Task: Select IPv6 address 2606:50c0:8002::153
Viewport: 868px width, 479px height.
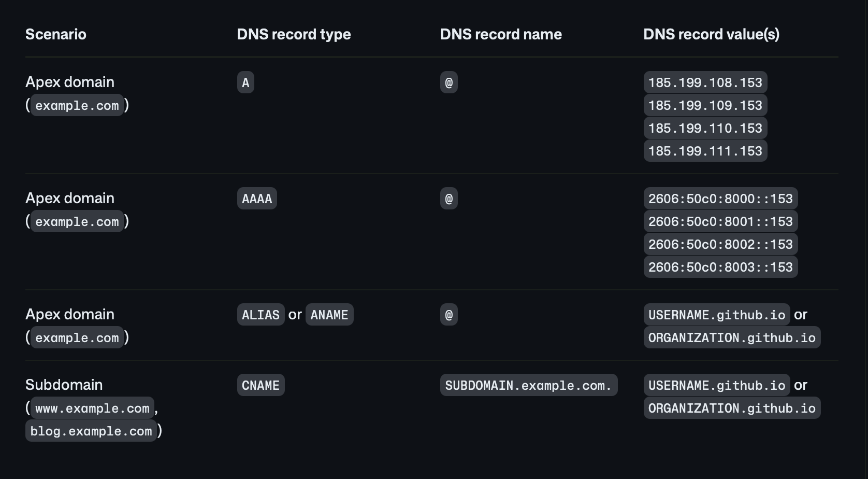Action: click(x=720, y=244)
